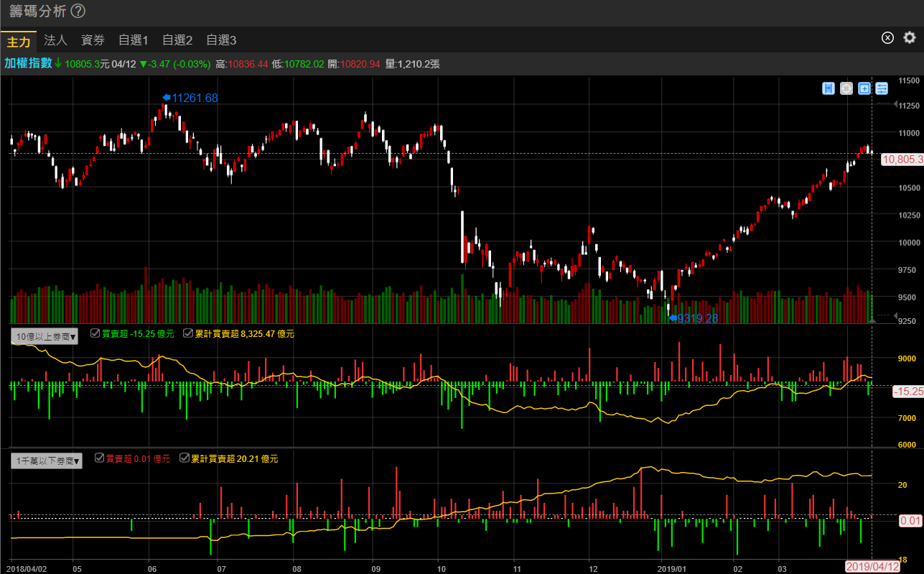Uncheck 買賣超 0.01 億元 checkbox
Image resolution: width=924 pixels, height=574 pixels.
[x=99, y=458]
